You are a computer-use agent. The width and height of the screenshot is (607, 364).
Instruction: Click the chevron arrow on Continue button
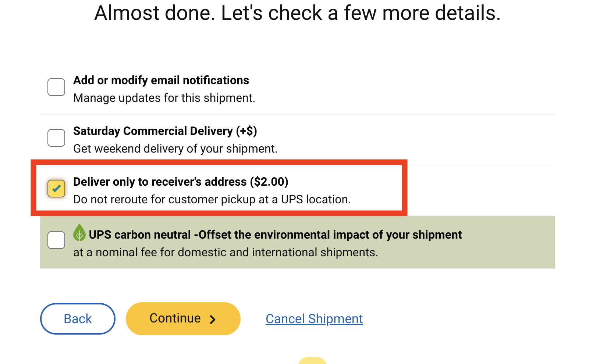pyautogui.click(x=213, y=319)
